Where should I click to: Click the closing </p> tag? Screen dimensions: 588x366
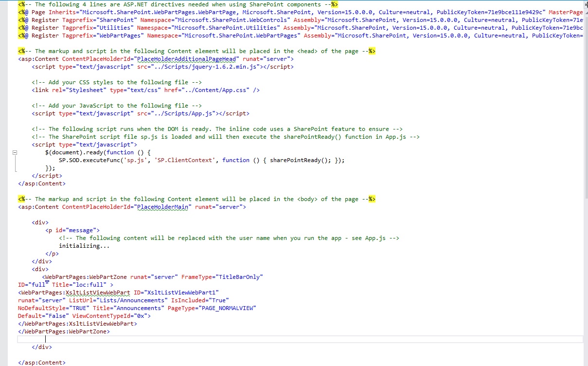pyautogui.click(x=52, y=254)
